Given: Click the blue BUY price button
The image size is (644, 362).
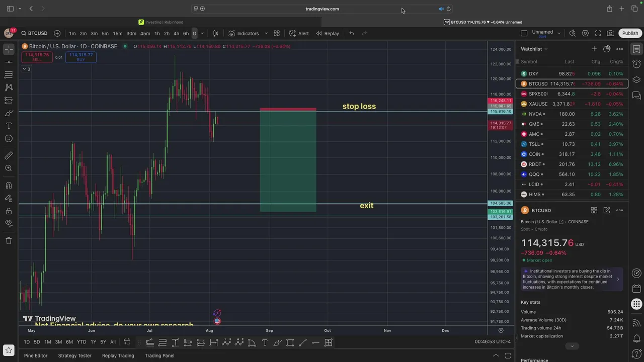Looking at the screenshot, I should click(x=81, y=57).
